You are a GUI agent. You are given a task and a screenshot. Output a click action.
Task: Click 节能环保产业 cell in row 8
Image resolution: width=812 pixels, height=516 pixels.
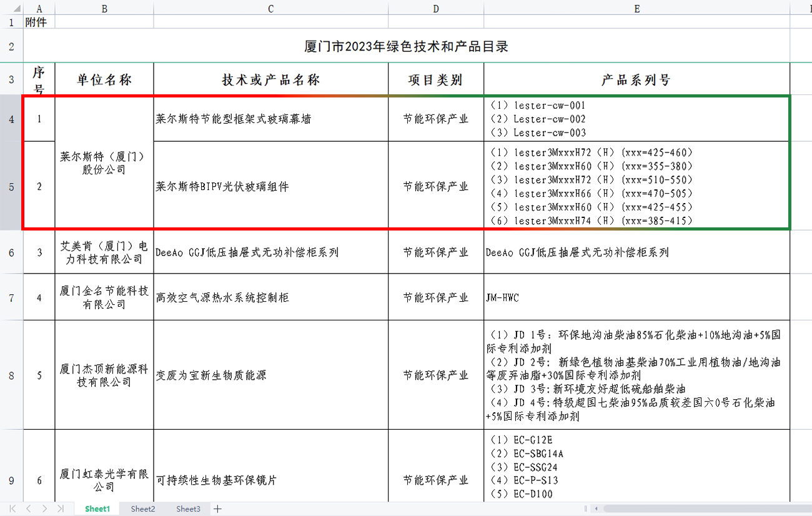point(435,375)
